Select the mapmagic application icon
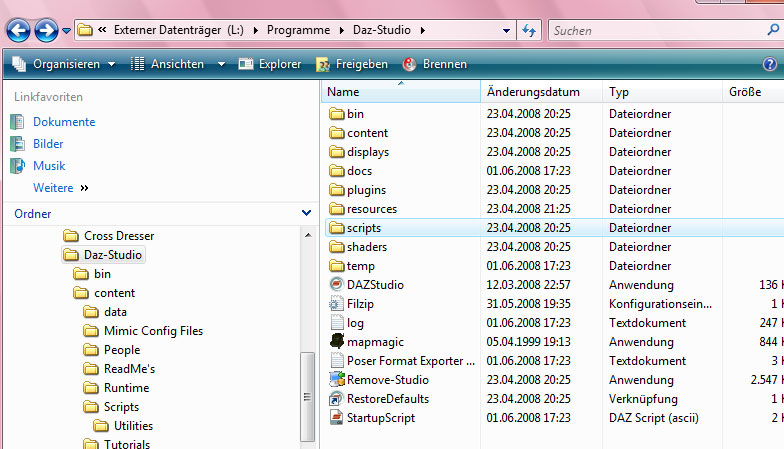 pos(337,341)
